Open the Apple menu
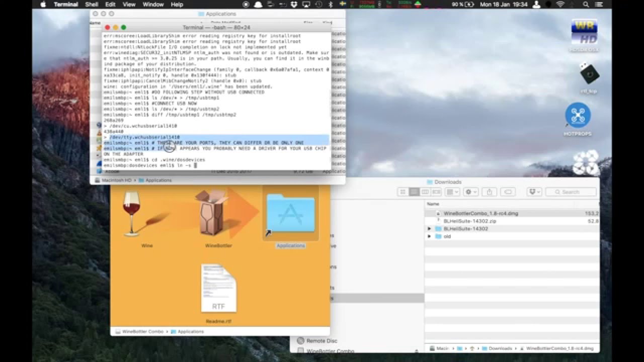 pos(43,5)
